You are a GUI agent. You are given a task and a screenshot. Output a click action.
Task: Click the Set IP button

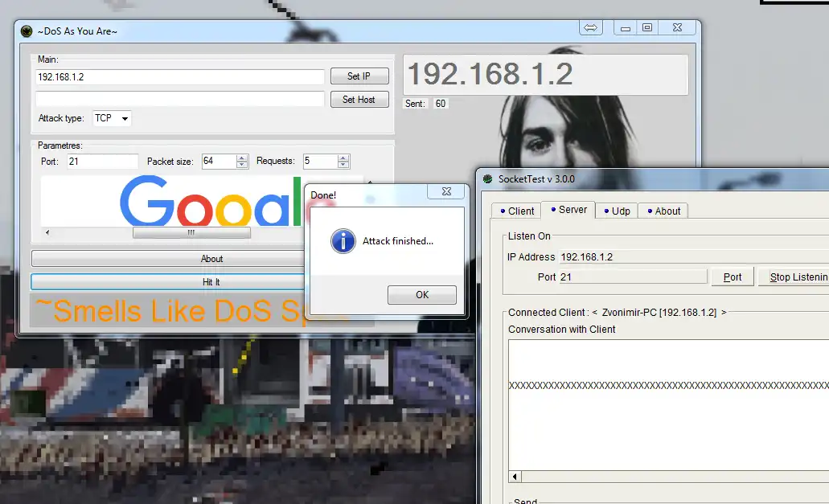tap(359, 76)
